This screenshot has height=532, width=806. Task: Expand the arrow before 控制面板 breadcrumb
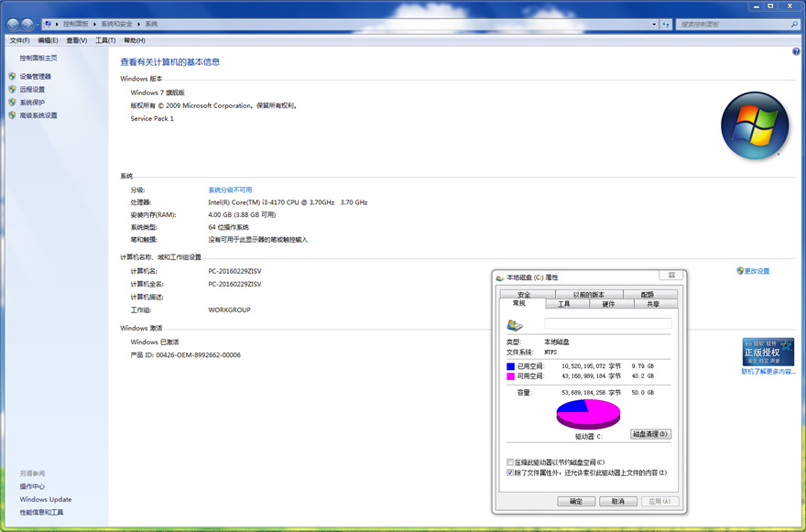tap(57, 24)
